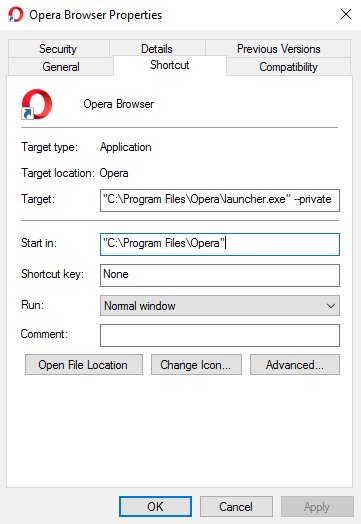Cancel the properties dialog
The image size is (361, 524).
click(x=236, y=507)
